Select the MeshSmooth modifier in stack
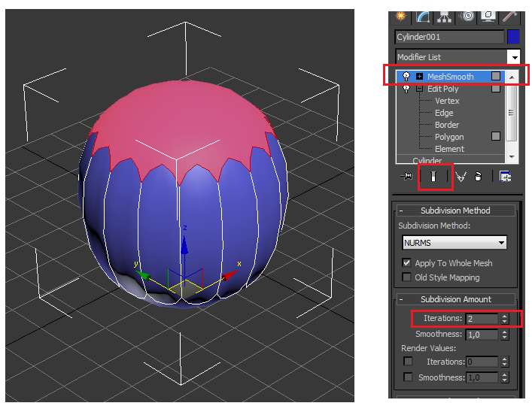 pyautogui.click(x=450, y=77)
